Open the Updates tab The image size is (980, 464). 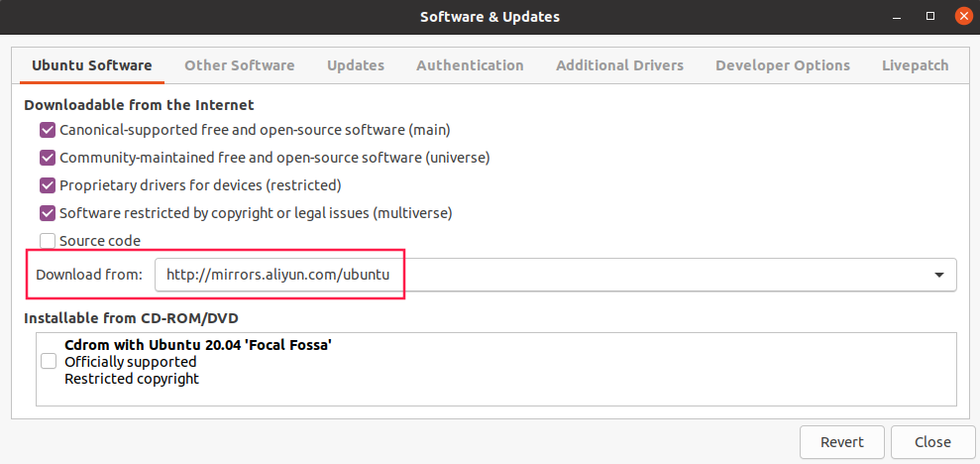356,65
